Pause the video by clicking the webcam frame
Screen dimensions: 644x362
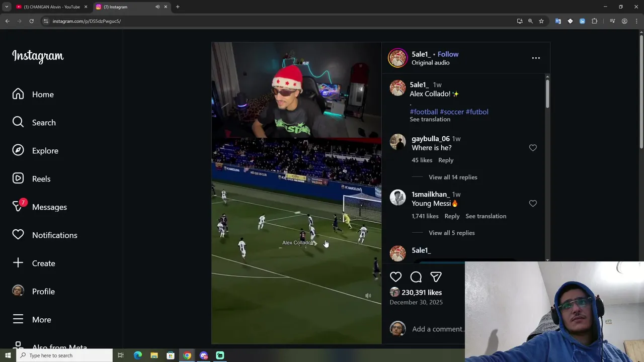[296, 90]
